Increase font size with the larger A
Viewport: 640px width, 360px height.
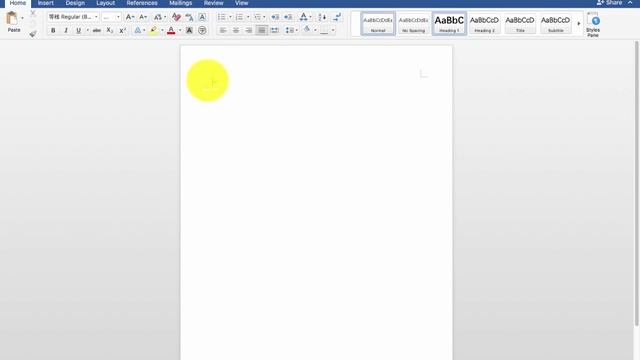pos(129,17)
